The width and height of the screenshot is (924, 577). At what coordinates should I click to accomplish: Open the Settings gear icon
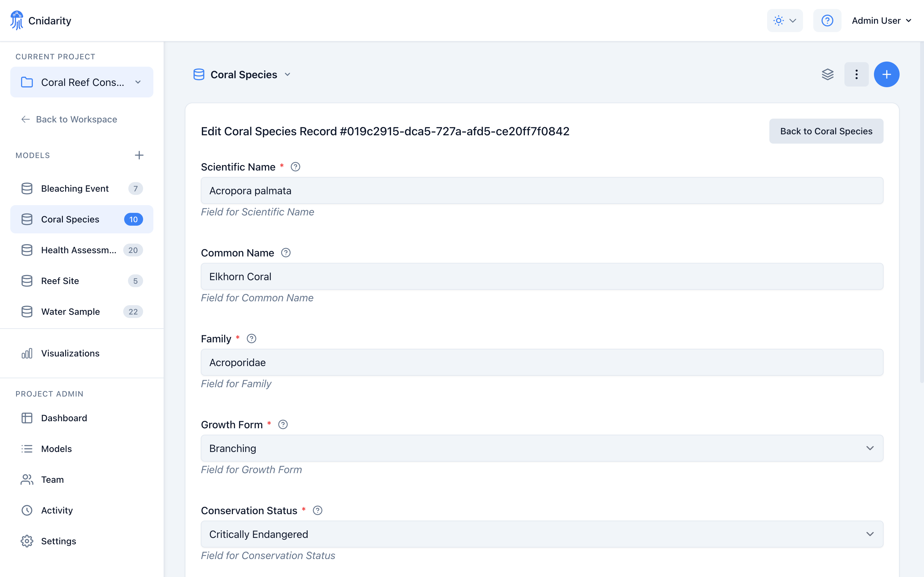pos(27,541)
